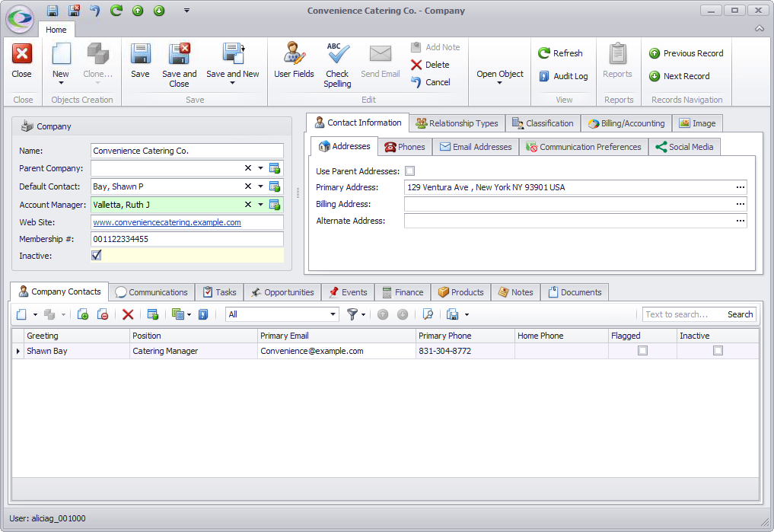The width and height of the screenshot is (774, 532).
Task: Toggle Inactive checkbox for Shawn Bay row
Action: [718, 350]
